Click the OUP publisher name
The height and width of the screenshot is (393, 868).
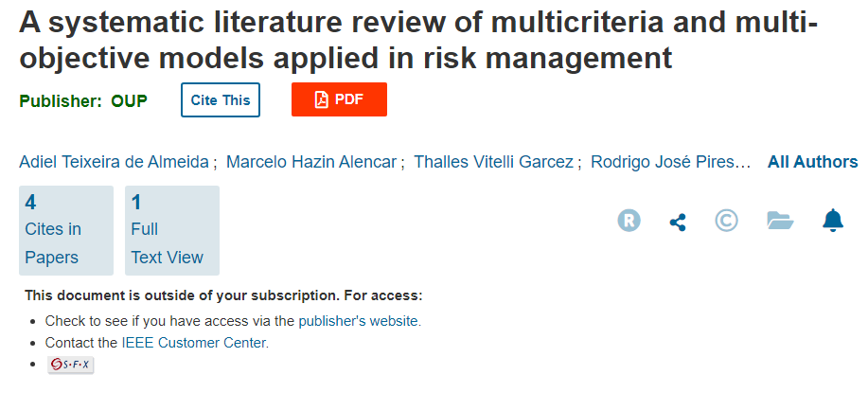129,101
